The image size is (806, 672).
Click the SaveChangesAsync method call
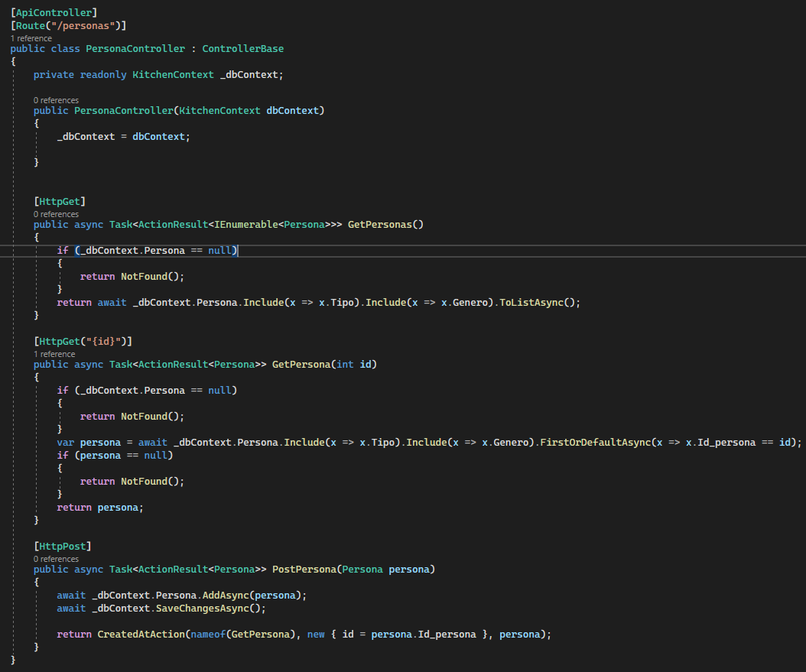202,609
